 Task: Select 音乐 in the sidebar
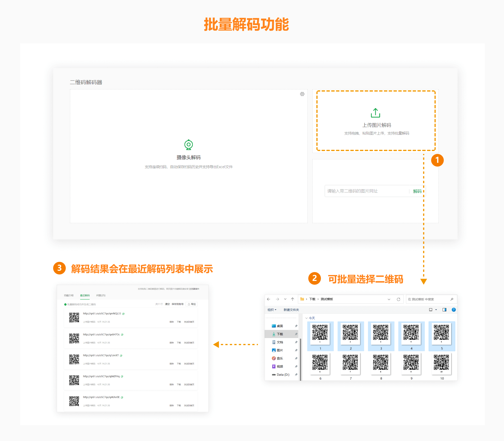pos(280,359)
